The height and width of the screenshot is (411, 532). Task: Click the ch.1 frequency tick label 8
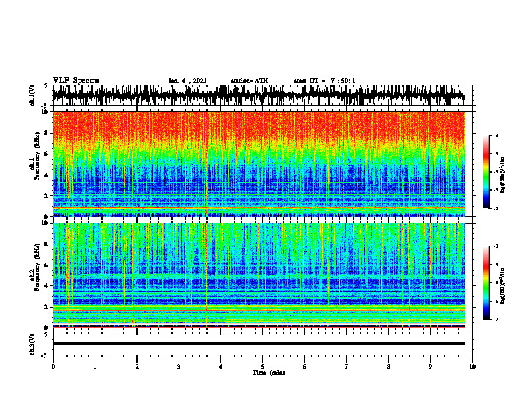click(46, 133)
